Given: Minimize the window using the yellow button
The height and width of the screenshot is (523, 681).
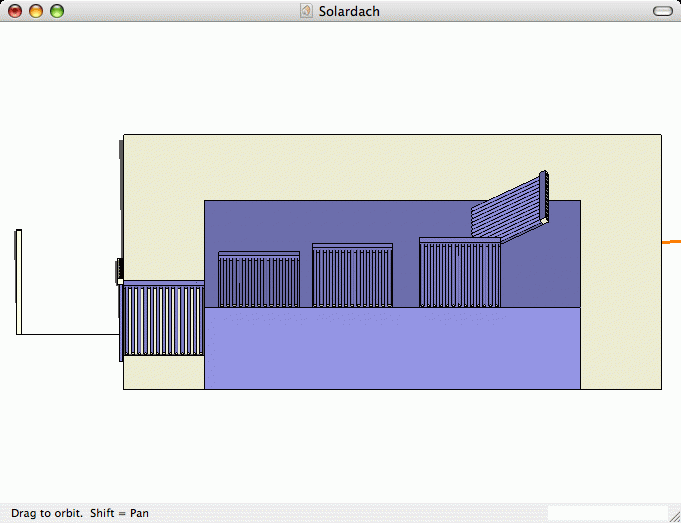Looking at the screenshot, I should coord(36,11).
